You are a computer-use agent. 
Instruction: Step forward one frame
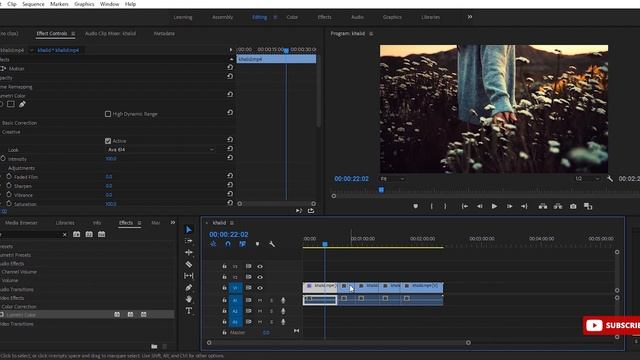(509, 207)
